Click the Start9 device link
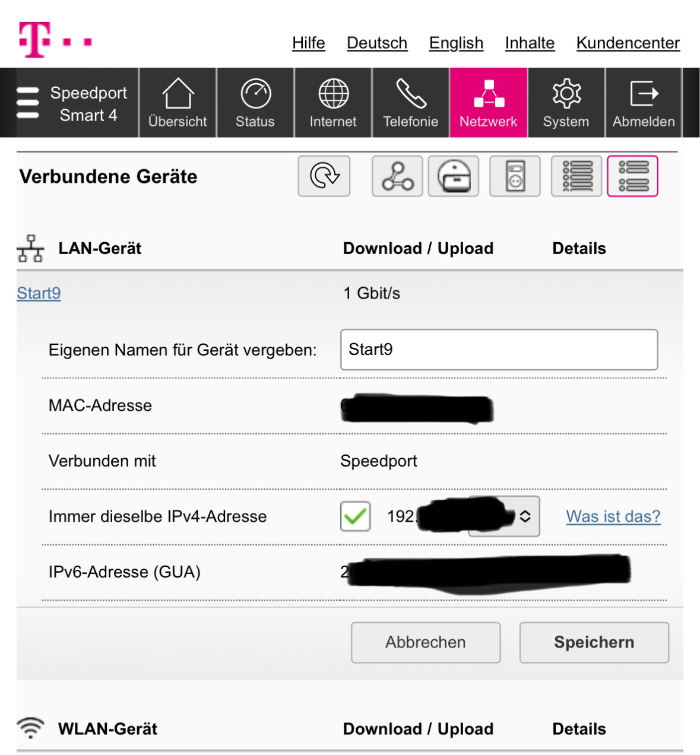The width and height of the screenshot is (700, 755). tap(39, 293)
